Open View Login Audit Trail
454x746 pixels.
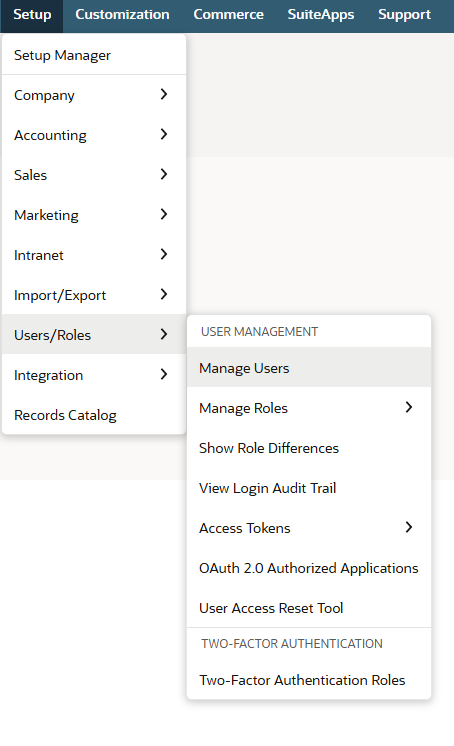309,488
